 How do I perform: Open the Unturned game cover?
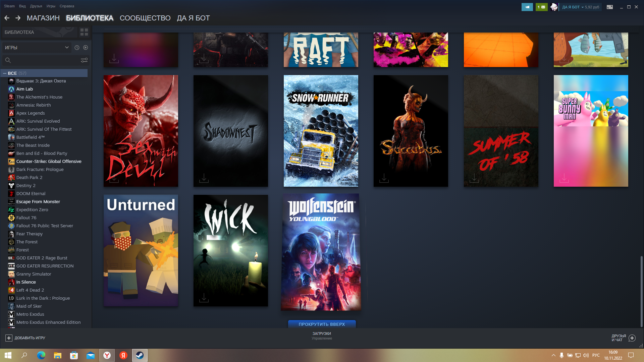pyautogui.click(x=141, y=250)
